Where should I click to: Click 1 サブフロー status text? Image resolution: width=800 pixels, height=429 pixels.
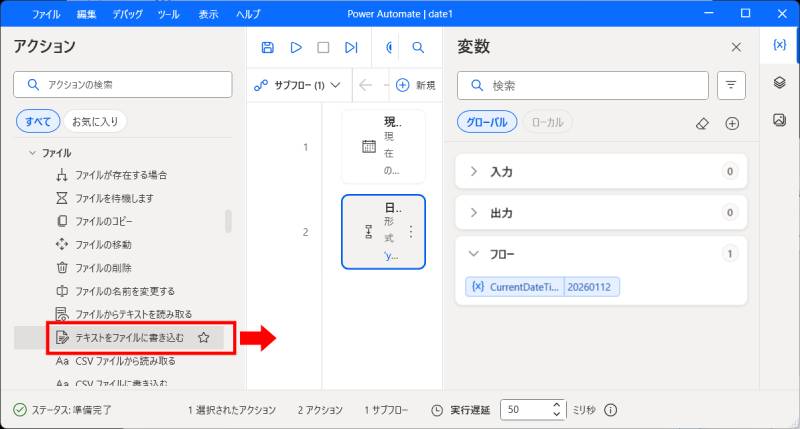pyautogui.click(x=386, y=410)
